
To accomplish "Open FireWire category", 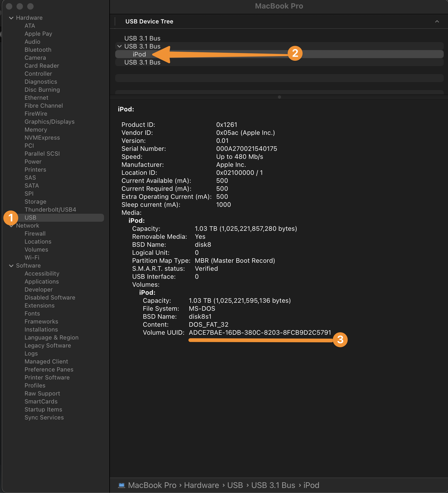I will pyautogui.click(x=36, y=114).
